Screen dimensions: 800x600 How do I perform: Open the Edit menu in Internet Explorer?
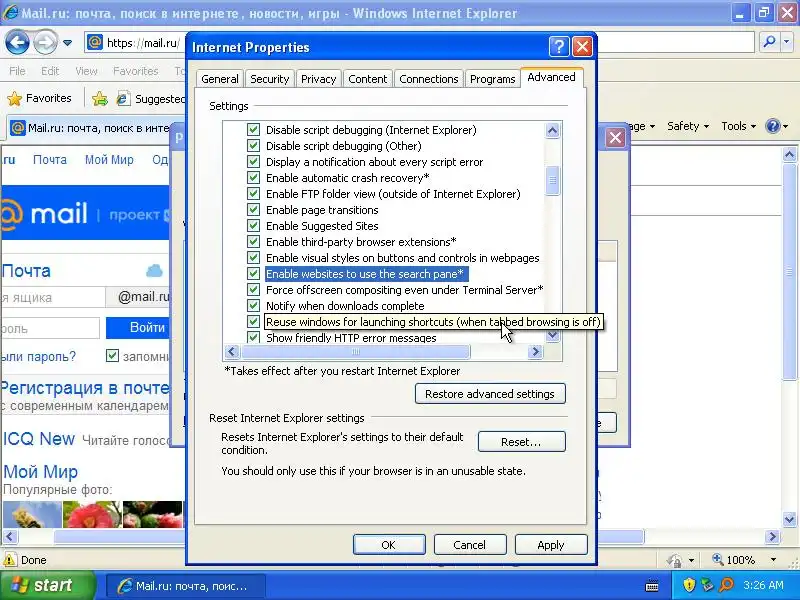pyautogui.click(x=50, y=71)
